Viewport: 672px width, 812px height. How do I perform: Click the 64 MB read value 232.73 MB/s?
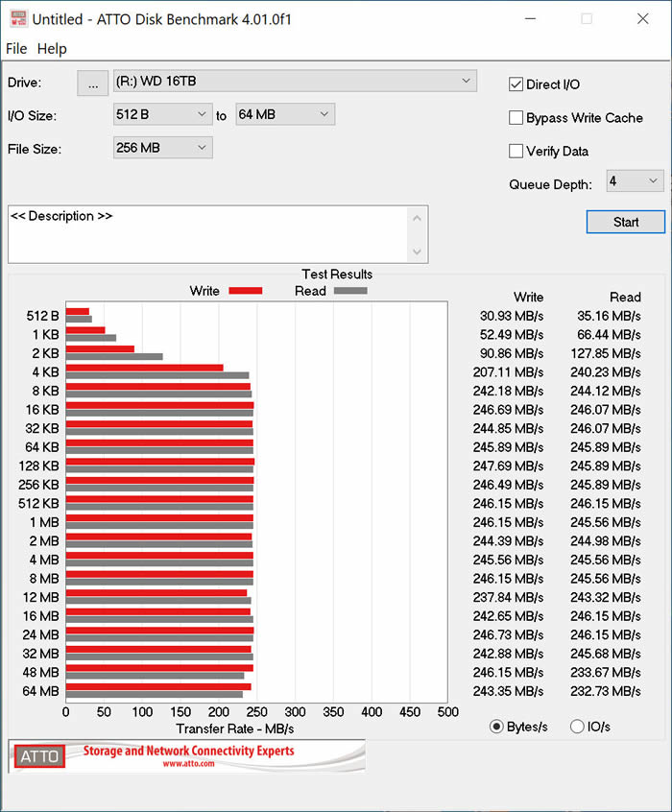click(605, 691)
